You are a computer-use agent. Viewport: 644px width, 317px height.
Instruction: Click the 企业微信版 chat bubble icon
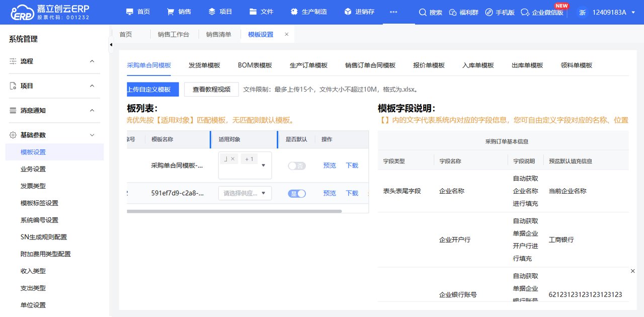(525, 12)
